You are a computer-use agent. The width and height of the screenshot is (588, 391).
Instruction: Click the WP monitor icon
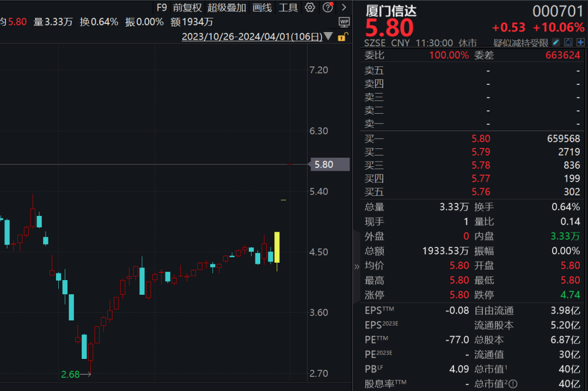(344, 22)
